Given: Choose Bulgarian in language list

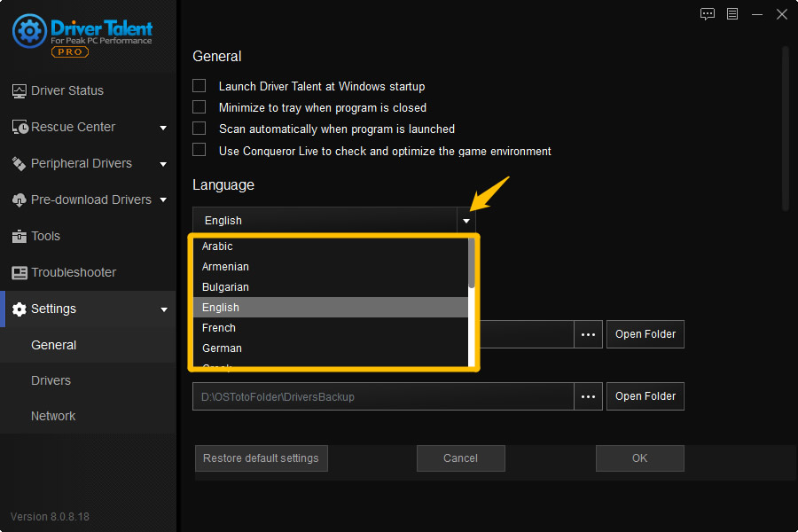Looking at the screenshot, I should coord(331,287).
